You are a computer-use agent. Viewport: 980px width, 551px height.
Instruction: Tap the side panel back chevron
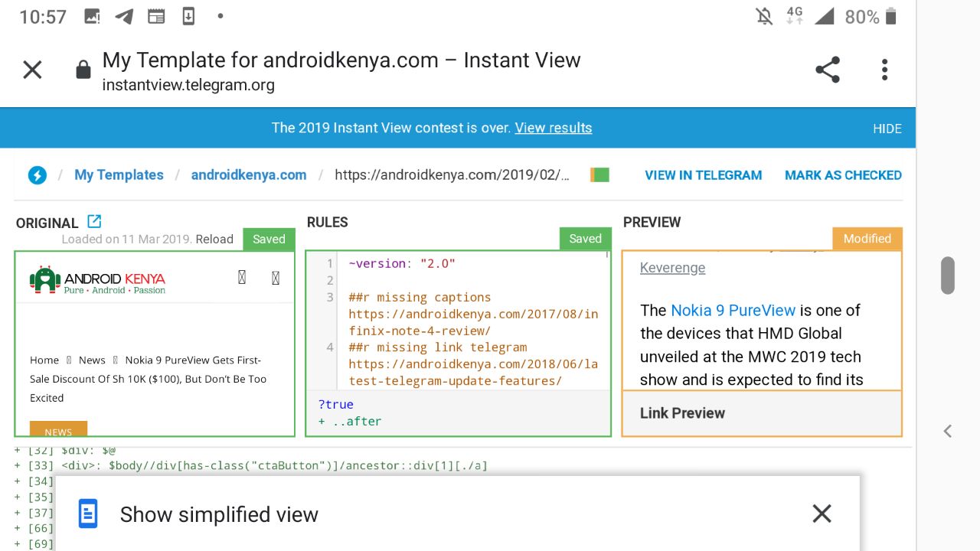coord(948,431)
